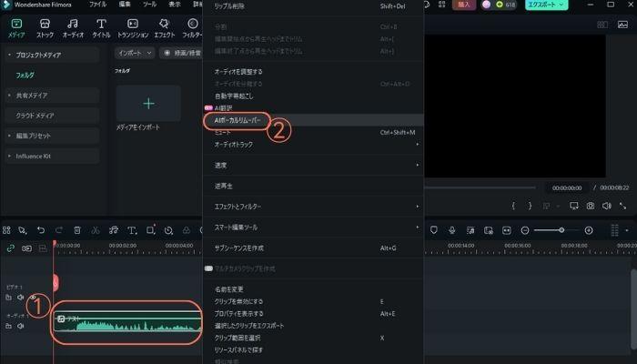Screen dimensions: 637x364
Task: Click the redo arrow in timeline toolbar
Action: click(x=59, y=230)
